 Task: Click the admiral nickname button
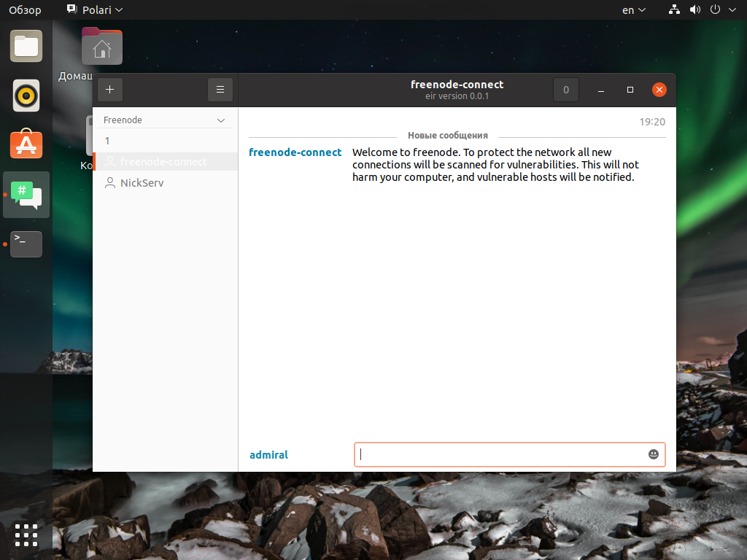268,455
